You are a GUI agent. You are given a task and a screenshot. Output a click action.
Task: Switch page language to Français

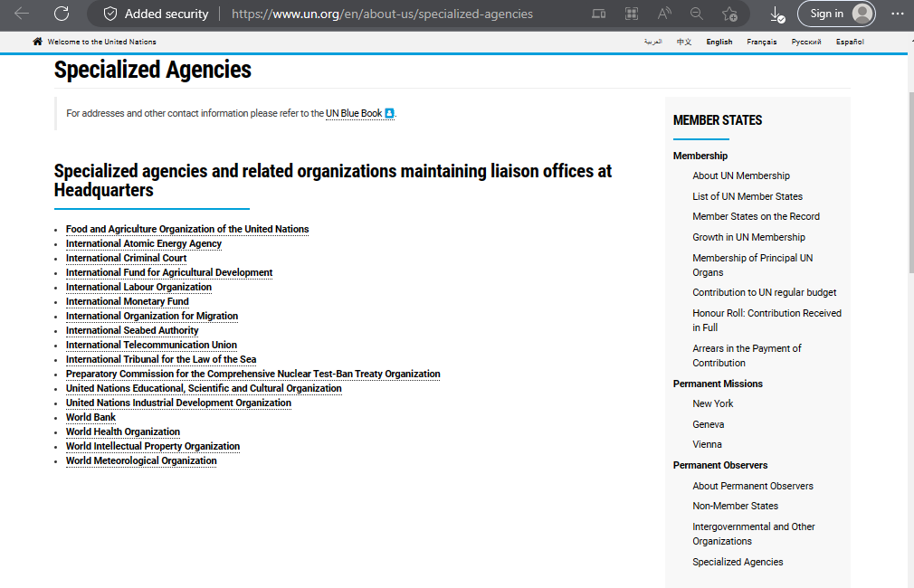click(x=762, y=42)
